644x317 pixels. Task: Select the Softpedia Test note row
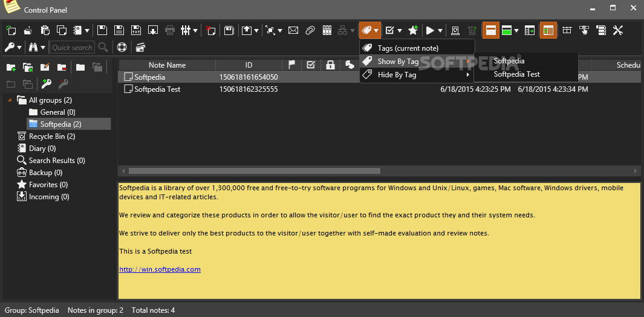[x=380, y=89]
